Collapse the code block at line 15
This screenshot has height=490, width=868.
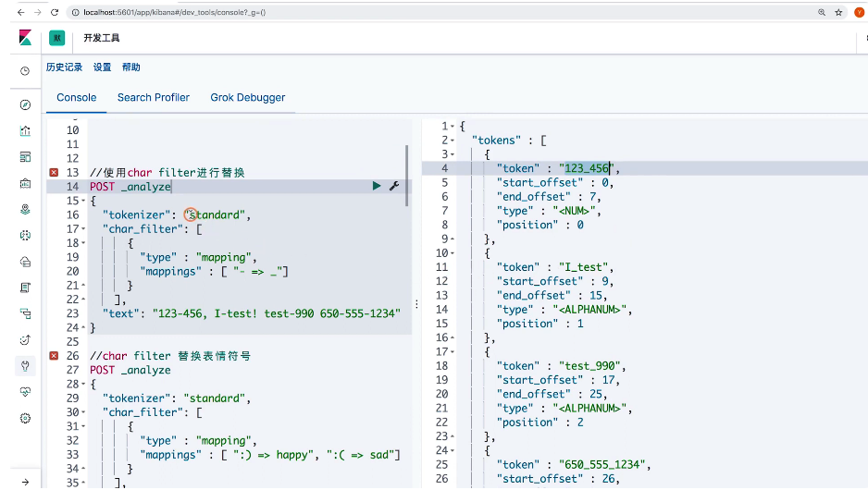click(83, 201)
